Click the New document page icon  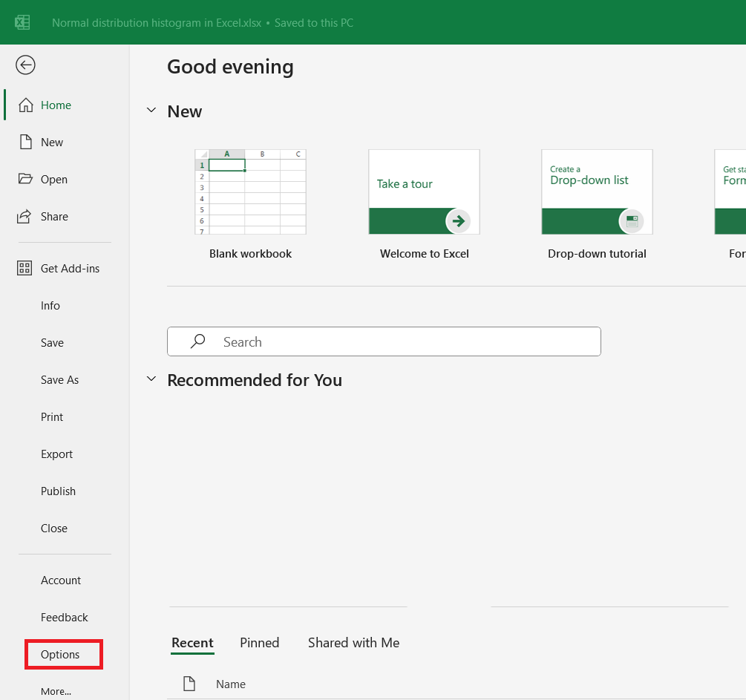pos(26,142)
